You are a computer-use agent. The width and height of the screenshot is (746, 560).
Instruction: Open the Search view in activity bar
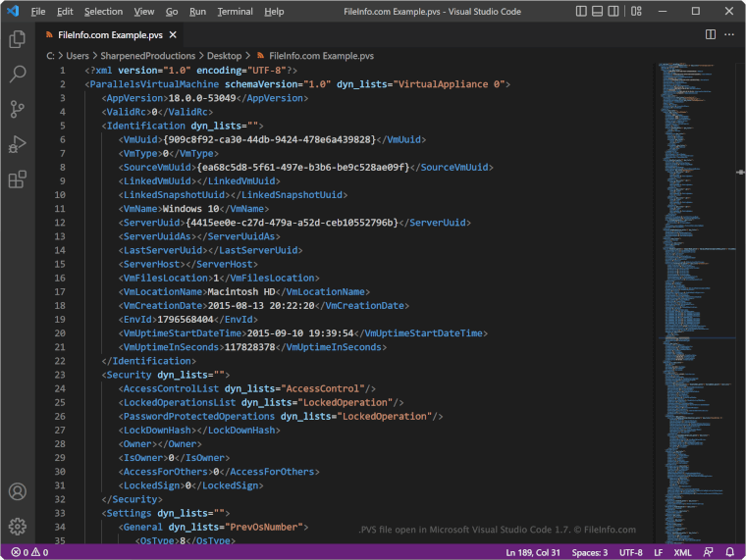[x=17, y=74]
